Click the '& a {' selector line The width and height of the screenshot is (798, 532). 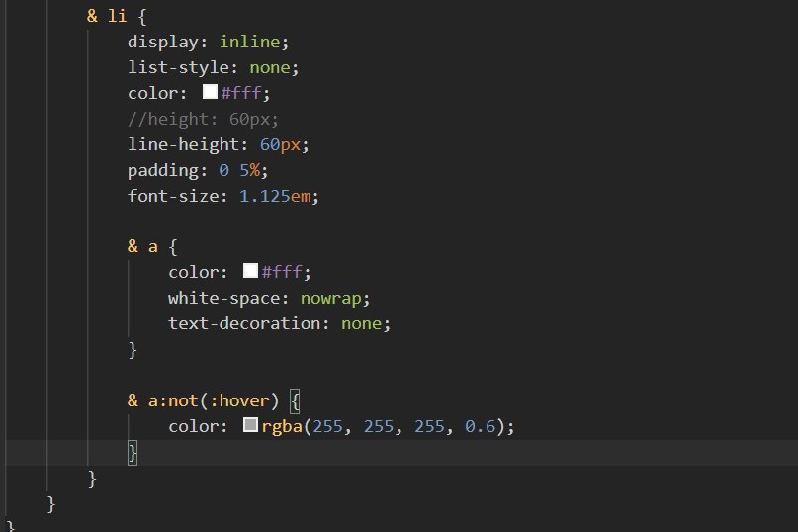coord(152,247)
